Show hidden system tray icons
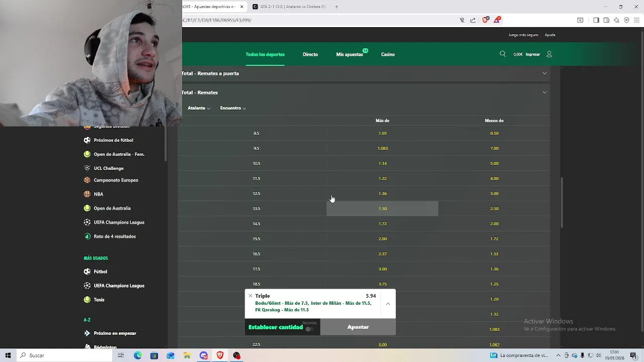644x362 pixels. (x=558, y=355)
